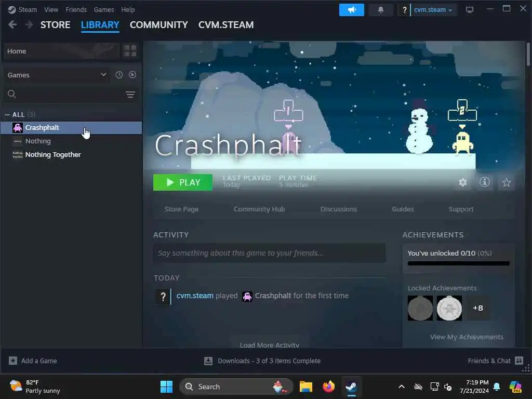The width and height of the screenshot is (532, 399).
Task: Click the library search magnifier icon
Action: tap(12, 94)
